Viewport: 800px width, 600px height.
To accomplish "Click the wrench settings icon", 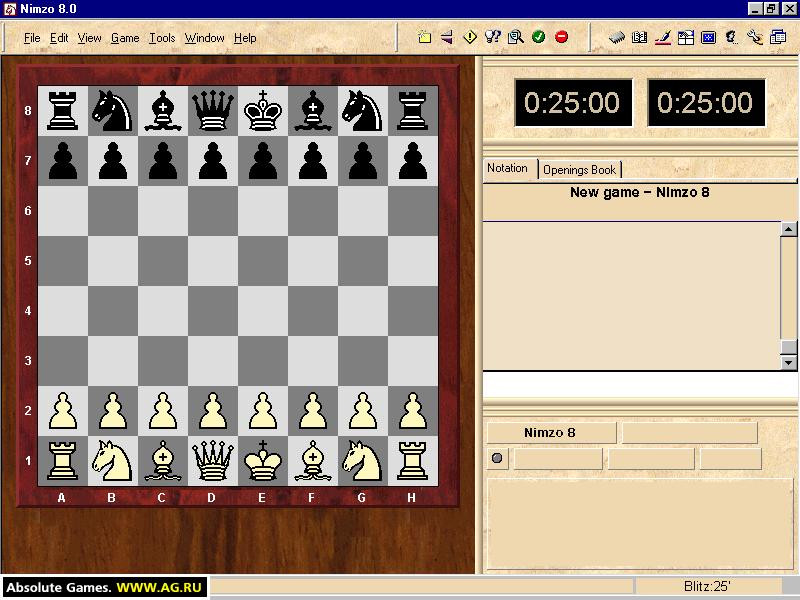I will coord(755,37).
